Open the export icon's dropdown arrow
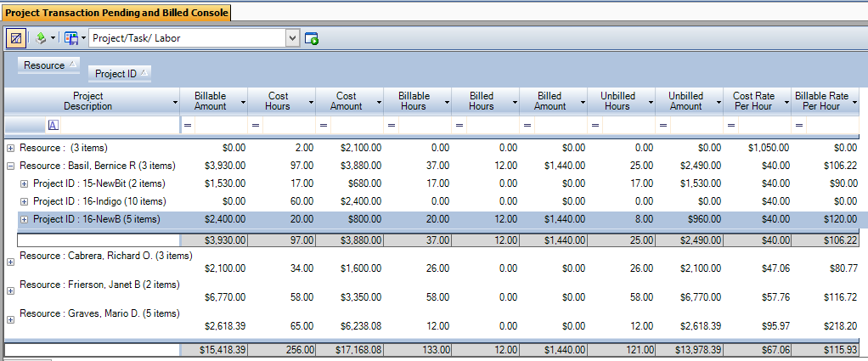This screenshot has width=868, height=361. [x=53, y=38]
